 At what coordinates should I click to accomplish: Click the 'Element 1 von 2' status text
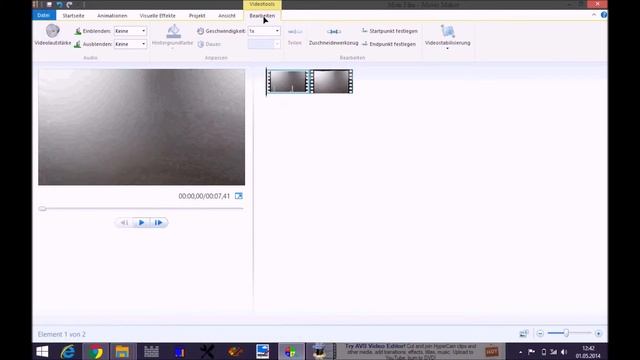[62, 334]
